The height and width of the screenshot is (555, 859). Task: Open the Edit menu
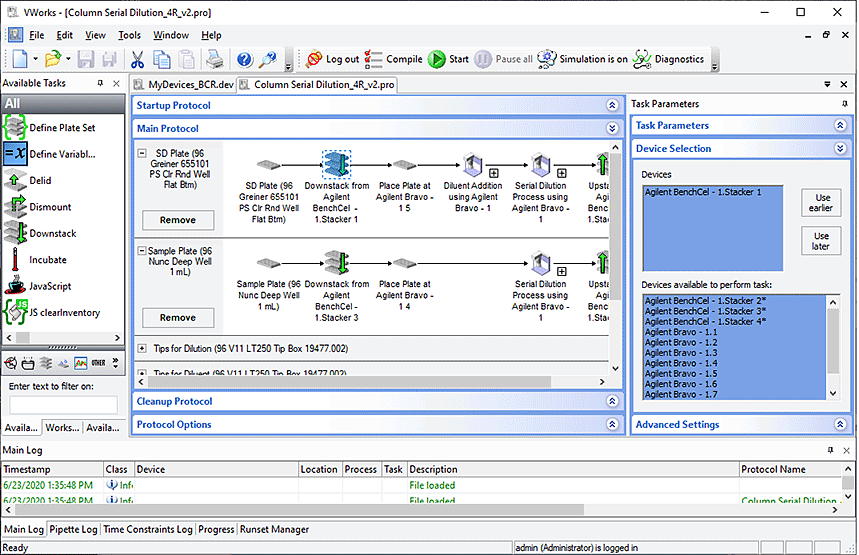click(x=64, y=35)
